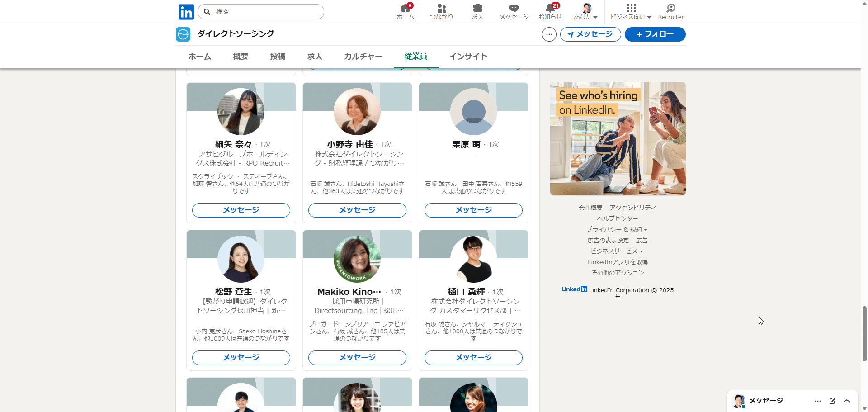Click the page vertical scrollbar thumb
The width and height of the screenshot is (868, 412).
[864, 334]
